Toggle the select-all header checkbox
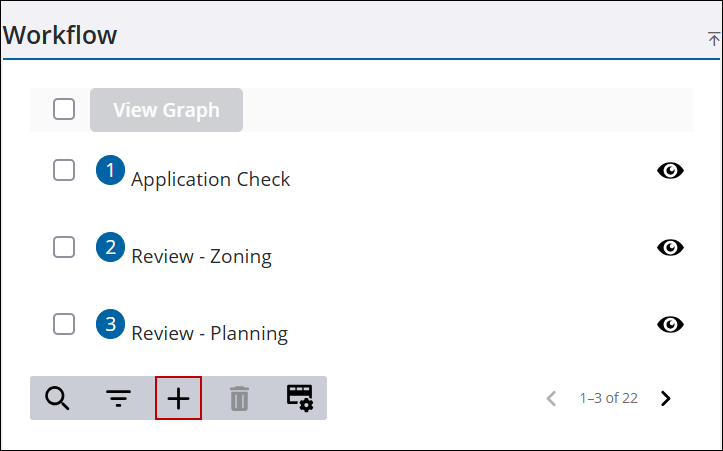The height and width of the screenshot is (451, 723). [64, 110]
